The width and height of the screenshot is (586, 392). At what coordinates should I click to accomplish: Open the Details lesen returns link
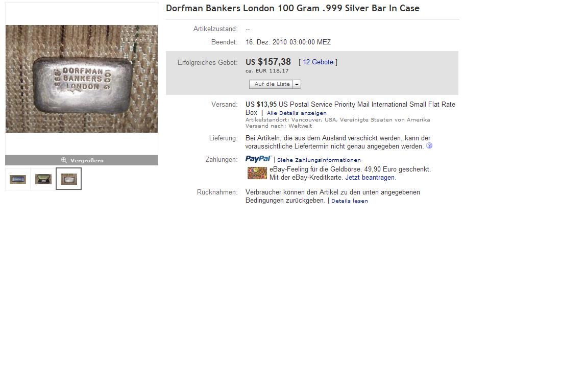tap(350, 201)
